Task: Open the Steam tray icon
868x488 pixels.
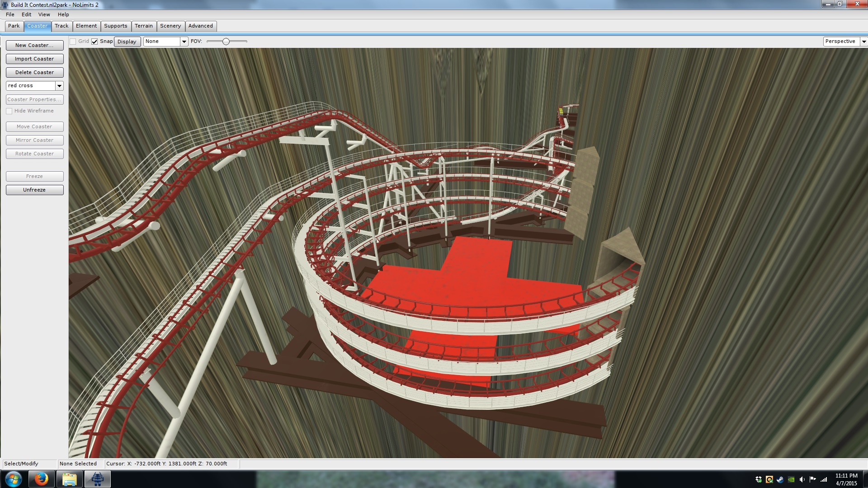Action: point(780,479)
